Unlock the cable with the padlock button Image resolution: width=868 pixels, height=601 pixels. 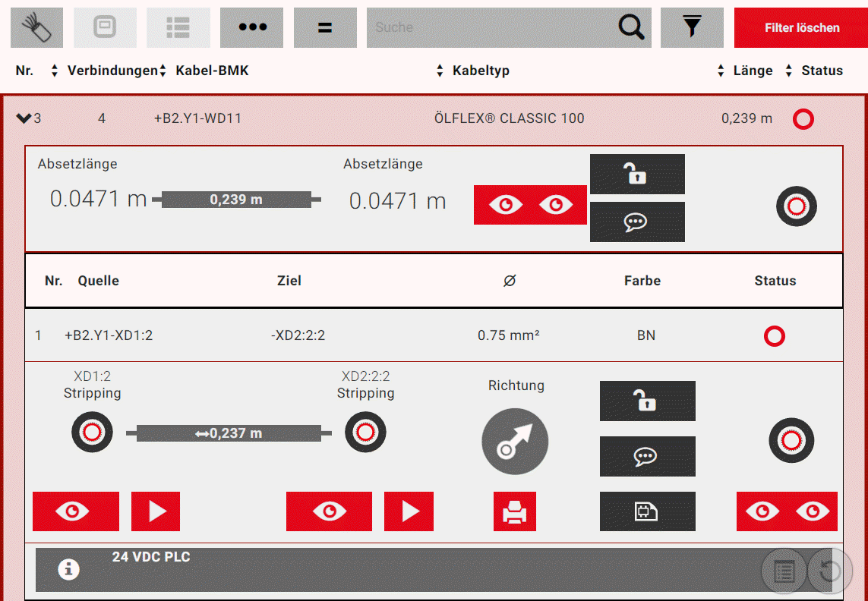[637, 175]
